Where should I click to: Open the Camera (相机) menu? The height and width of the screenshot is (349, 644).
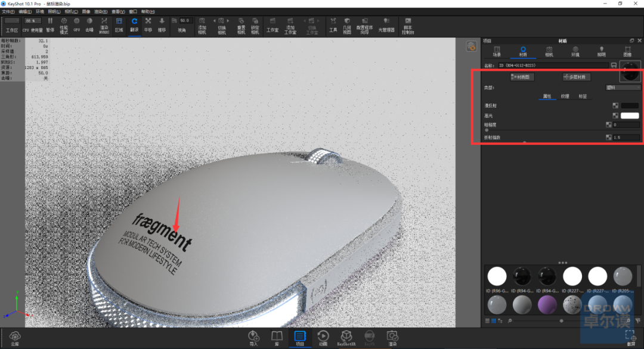pos(71,11)
